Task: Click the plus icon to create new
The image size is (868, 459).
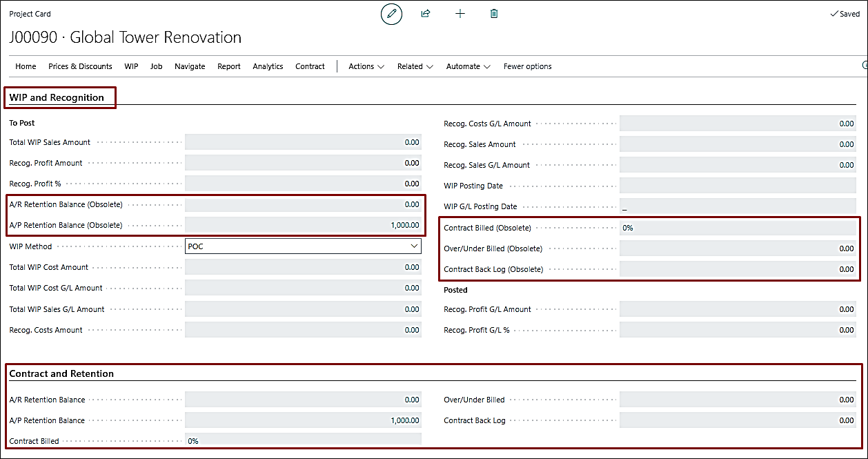Action: pyautogui.click(x=460, y=14)
